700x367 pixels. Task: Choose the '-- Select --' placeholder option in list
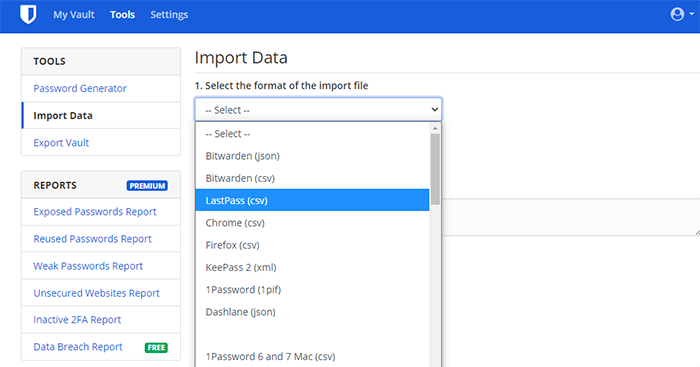click(312, 133)
